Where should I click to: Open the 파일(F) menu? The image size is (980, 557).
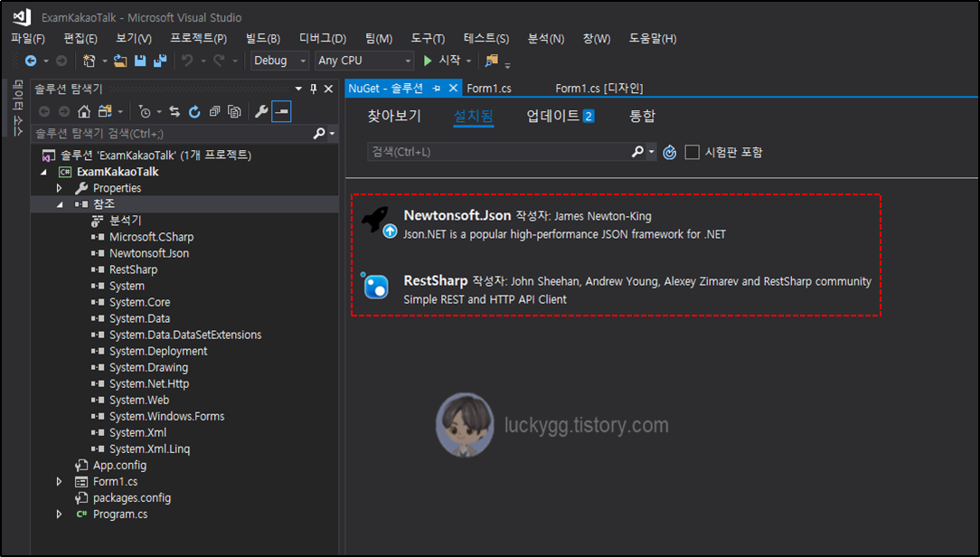28,38
